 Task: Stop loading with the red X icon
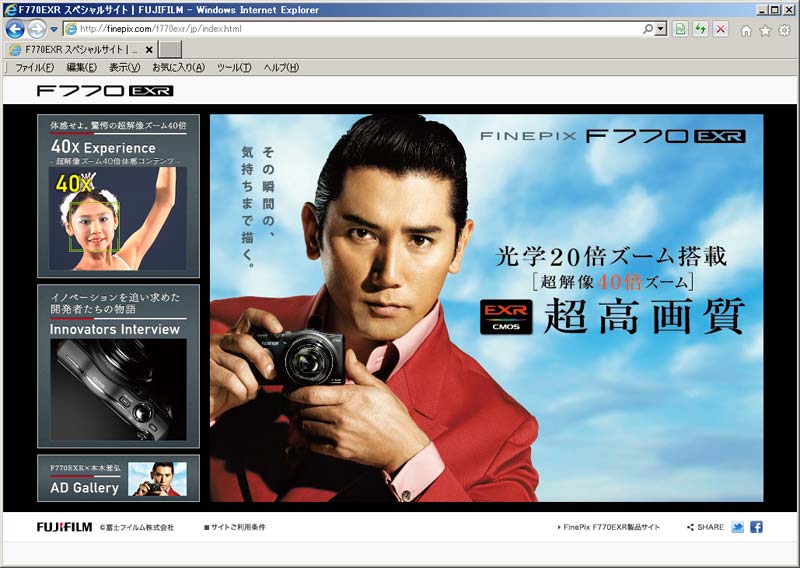[x=720, y=29]
